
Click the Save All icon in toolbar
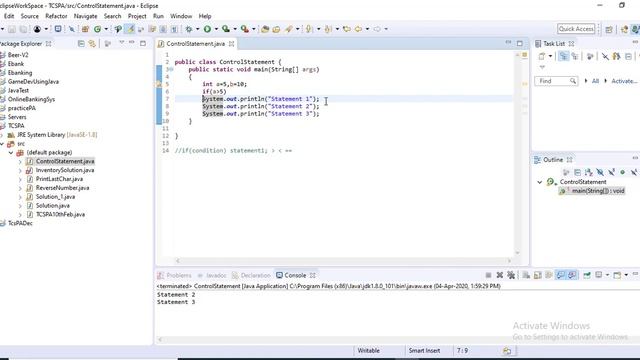pos(23,29)
